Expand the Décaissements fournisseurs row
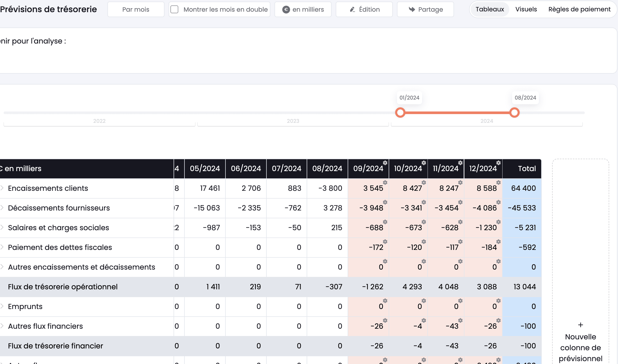 click(2, 208)
